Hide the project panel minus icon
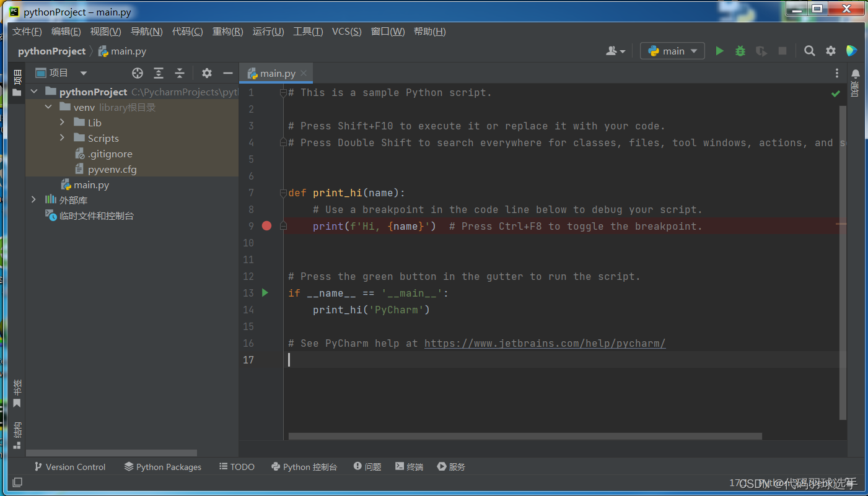868x496 pixels. pyautogui.click(x=228, y=73)
